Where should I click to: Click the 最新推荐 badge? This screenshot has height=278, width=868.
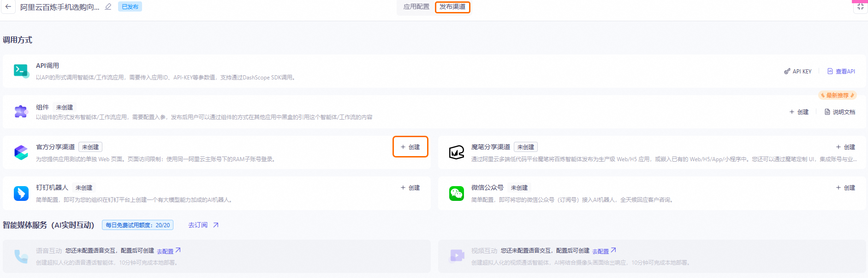tap(838, 96)
